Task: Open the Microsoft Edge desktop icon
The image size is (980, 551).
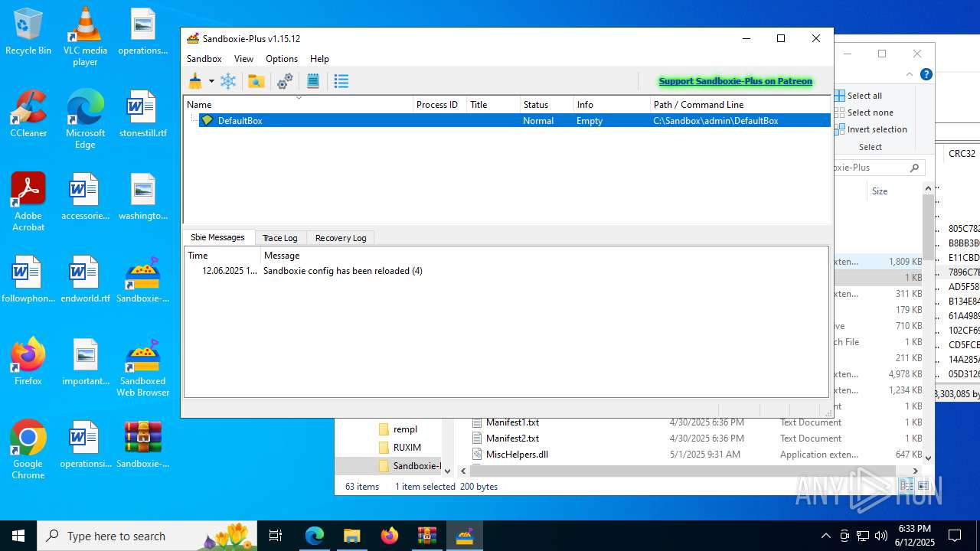Action: 85,120
